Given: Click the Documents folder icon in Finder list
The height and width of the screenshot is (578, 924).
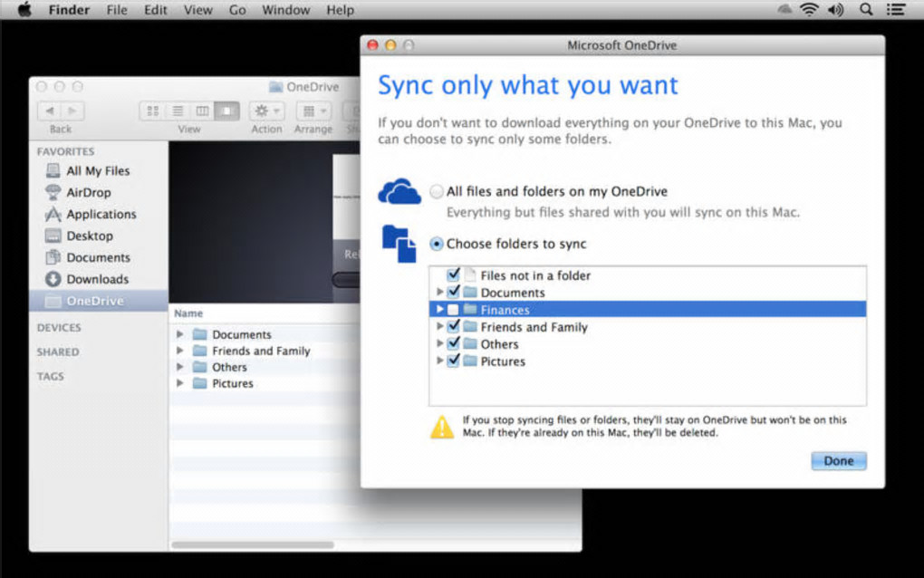Looking at the screenshot, I should click(x=200, y=334).
